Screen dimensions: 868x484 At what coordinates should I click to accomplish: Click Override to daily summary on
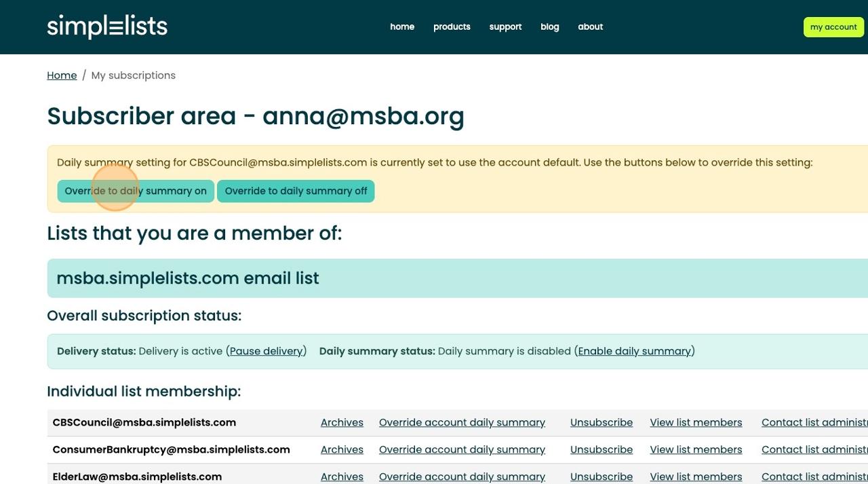[x=136, y=191]
